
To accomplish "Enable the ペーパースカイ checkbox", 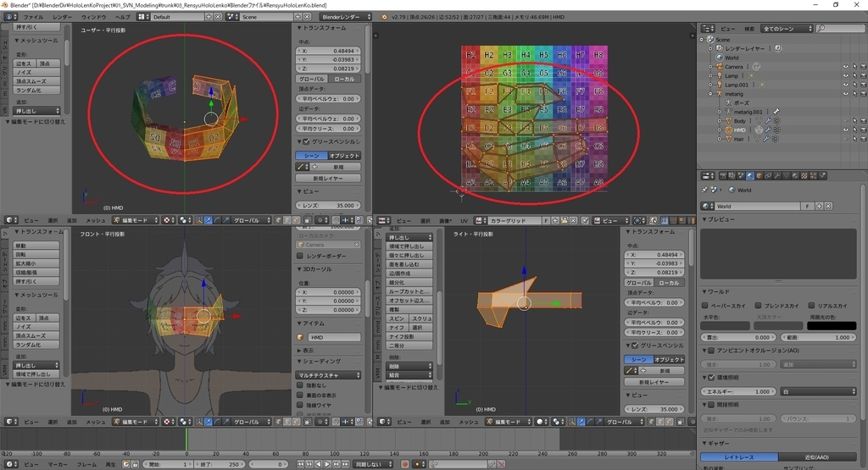I will 704,305.
